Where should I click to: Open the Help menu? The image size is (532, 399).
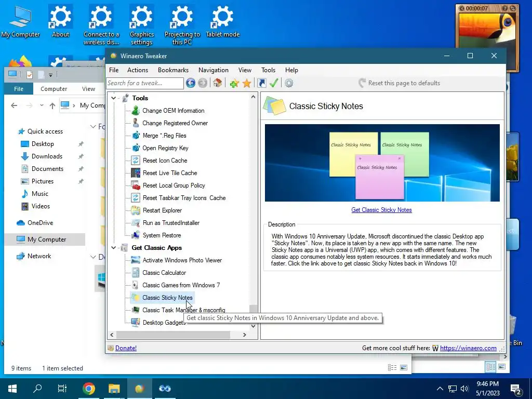coord(291,70)
